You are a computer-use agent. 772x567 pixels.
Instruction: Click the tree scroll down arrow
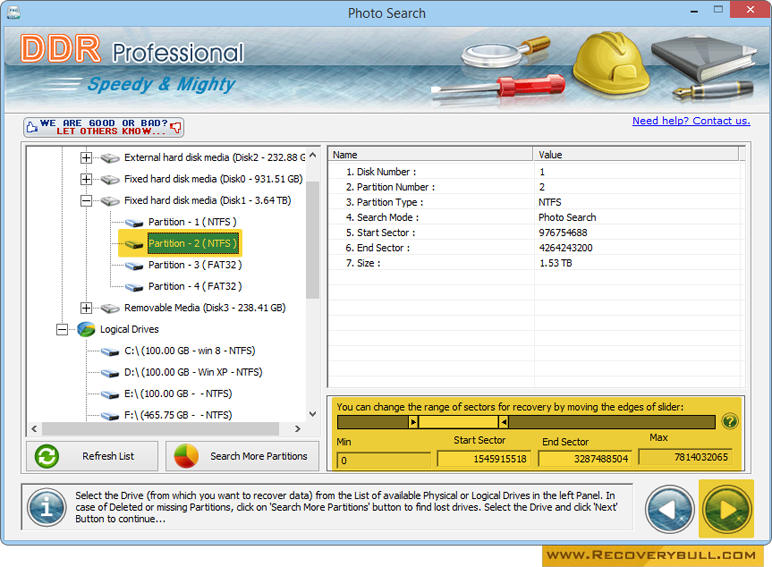coord(313,414)
